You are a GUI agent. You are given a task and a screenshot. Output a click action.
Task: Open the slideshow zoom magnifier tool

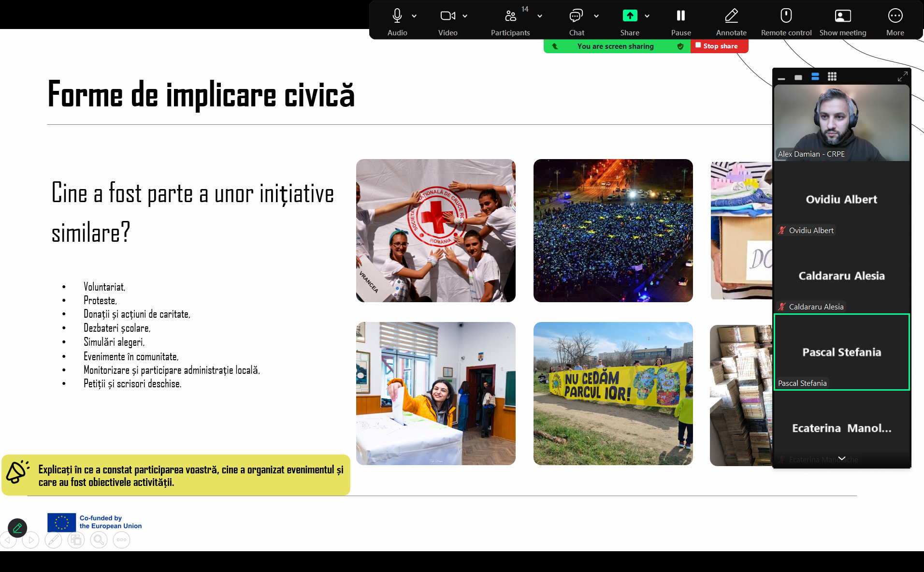99,540
